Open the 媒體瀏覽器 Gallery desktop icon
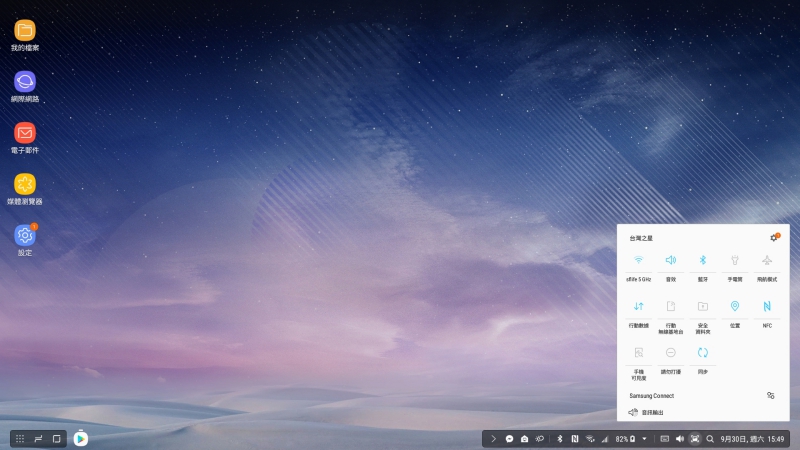Viewport: 800px width, 450px height. [24, 189]
